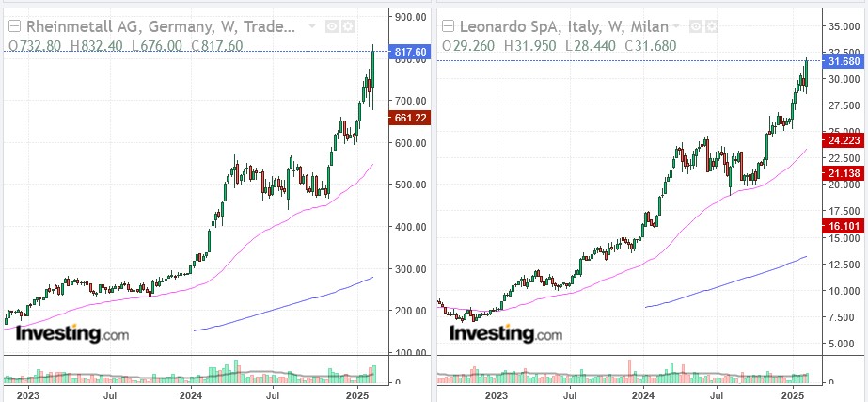Collapse the Leonardo SpA legend box
Screen dimensions: 868x402
[447, 26]
